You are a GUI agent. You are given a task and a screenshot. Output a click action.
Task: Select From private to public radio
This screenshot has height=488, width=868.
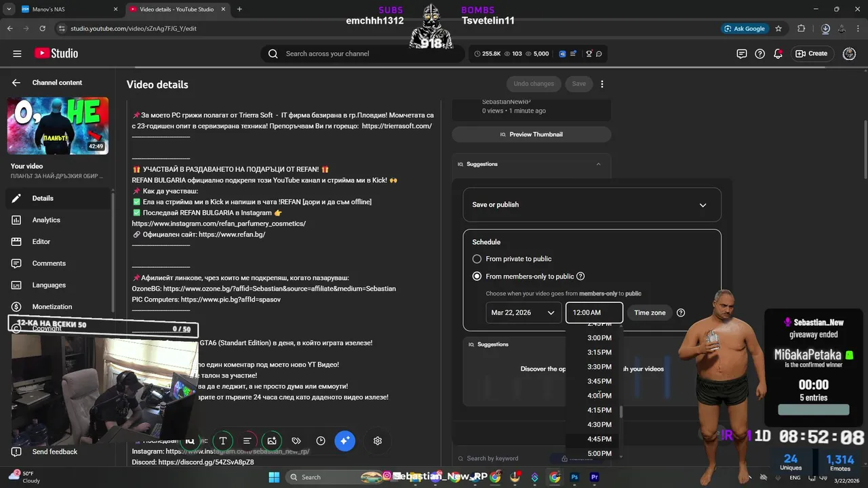coord(477,259)
